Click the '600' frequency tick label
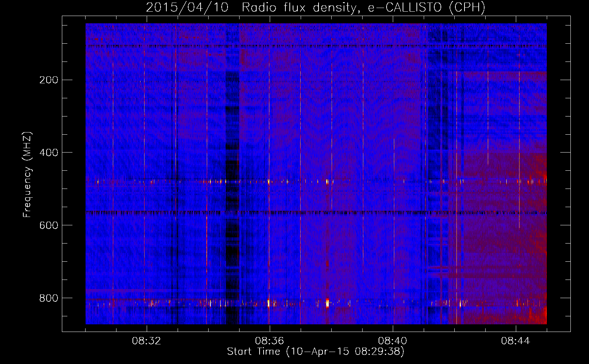This screenshot has height=364, width=589. [49, 225]
